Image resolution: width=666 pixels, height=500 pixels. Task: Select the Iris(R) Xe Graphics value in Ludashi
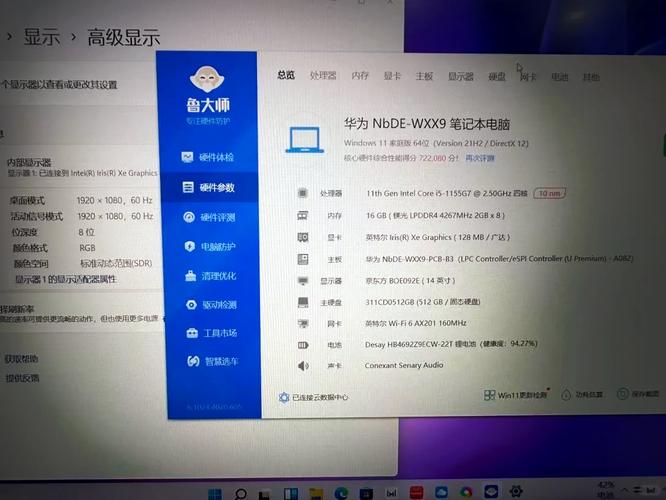pyautogui.click(x=438, y=237)
